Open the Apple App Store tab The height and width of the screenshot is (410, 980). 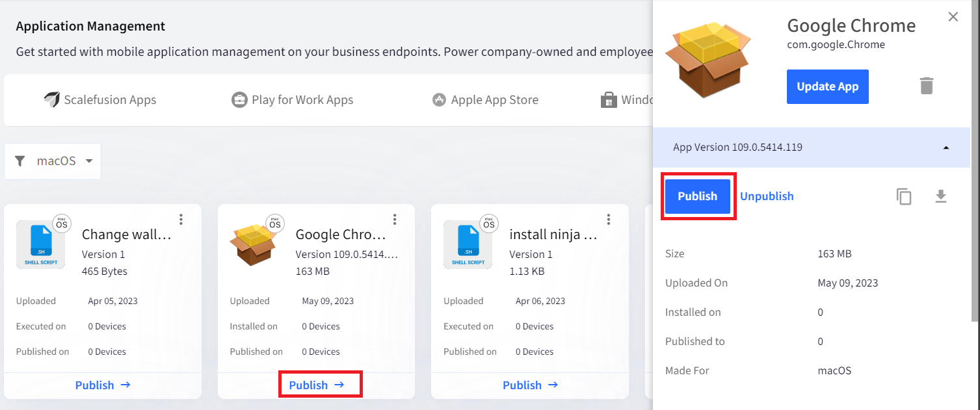tap(485, 100)
